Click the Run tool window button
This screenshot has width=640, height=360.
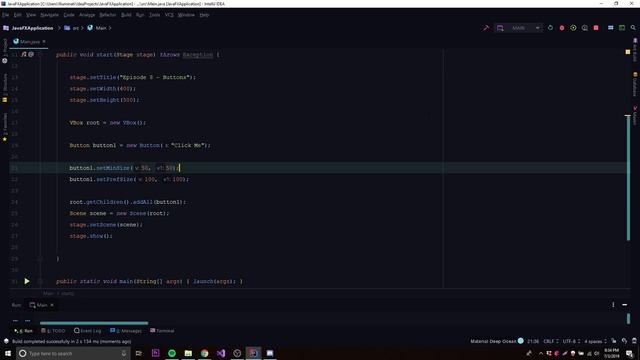pyautogui.click(x=23, y=331)
